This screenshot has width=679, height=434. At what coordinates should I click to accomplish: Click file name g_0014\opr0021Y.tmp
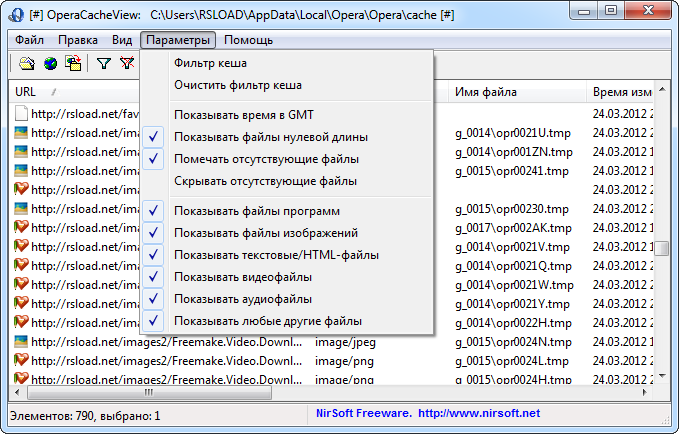[512, 304]
